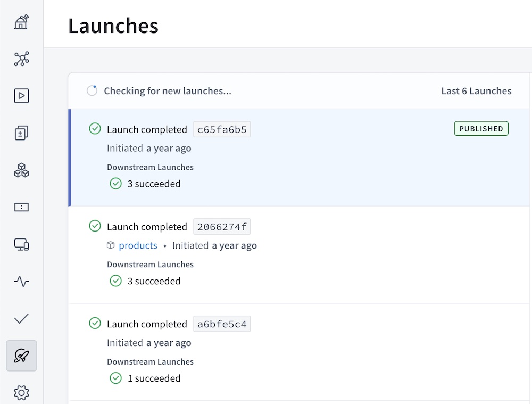
Task: Click the 2066274f launch ID chip
Action: (x=222, y=227)
